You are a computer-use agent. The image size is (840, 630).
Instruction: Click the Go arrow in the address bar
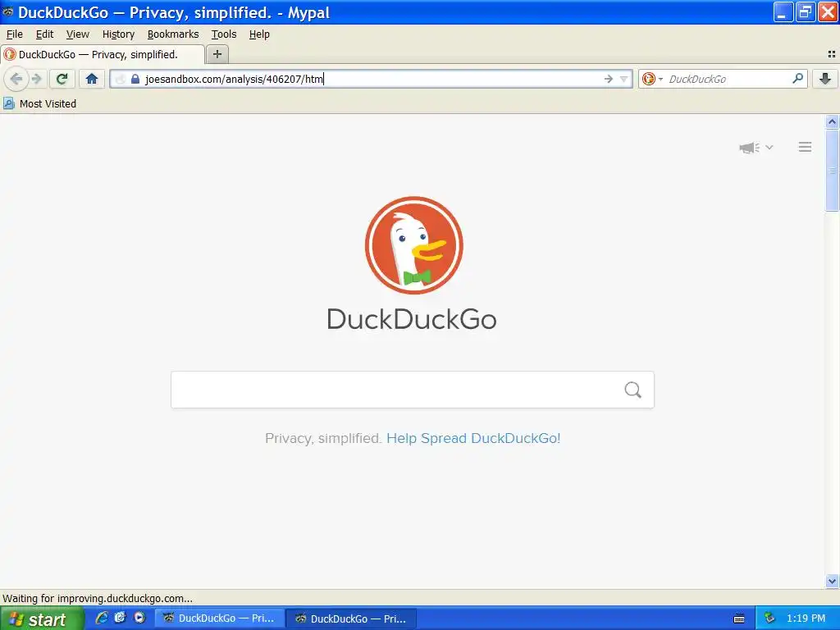pyautogui.click(x=608, y=80)
